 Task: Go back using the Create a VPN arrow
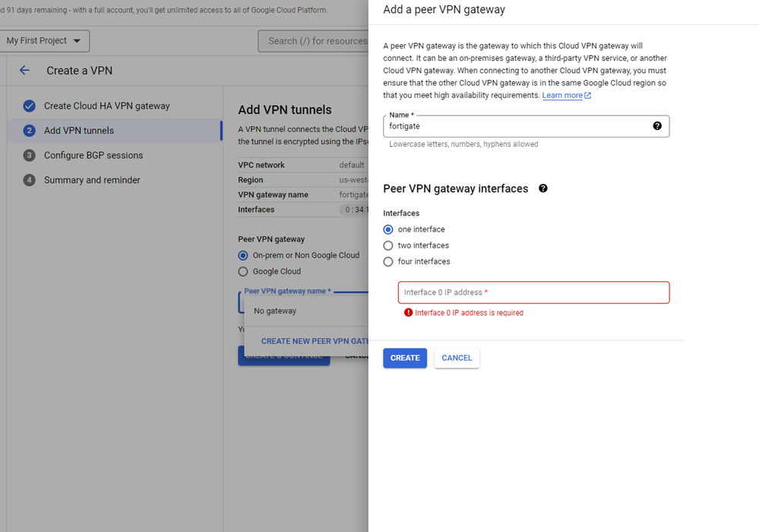pyautogui.click(x=24, y=71)
